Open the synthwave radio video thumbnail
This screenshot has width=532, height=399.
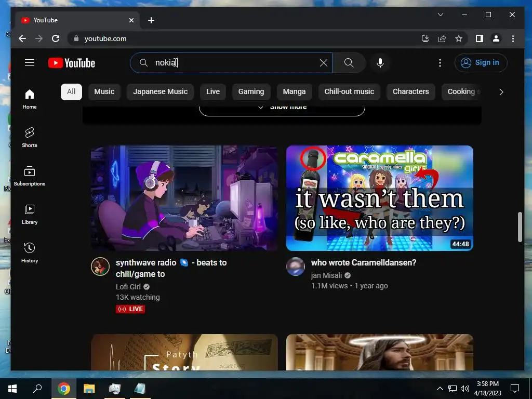point(184,198)
